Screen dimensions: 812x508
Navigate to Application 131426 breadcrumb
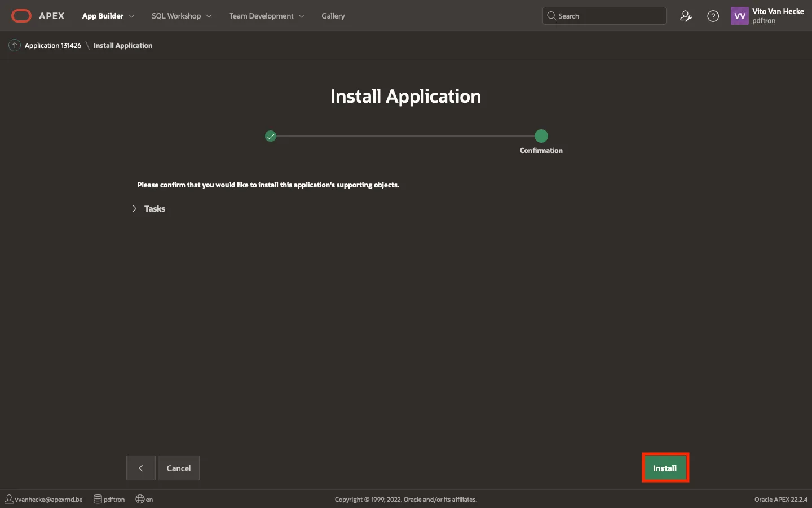pos(53,46)
